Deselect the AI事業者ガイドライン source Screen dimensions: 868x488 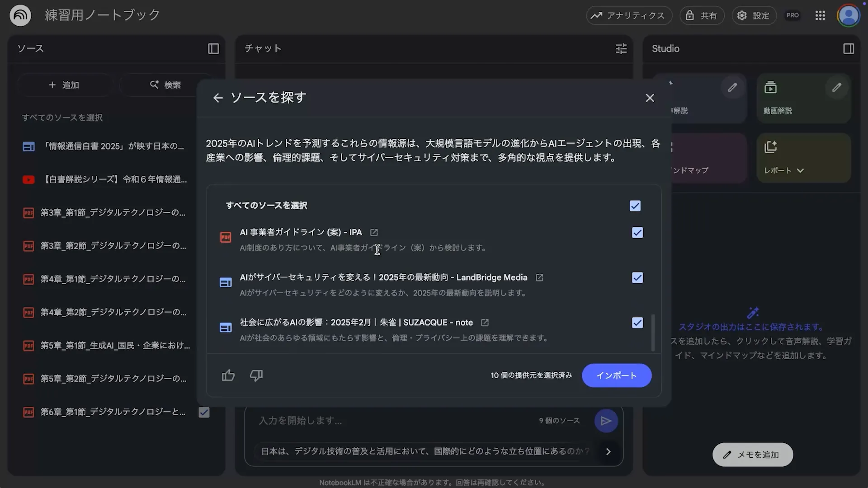coord(637,233)
